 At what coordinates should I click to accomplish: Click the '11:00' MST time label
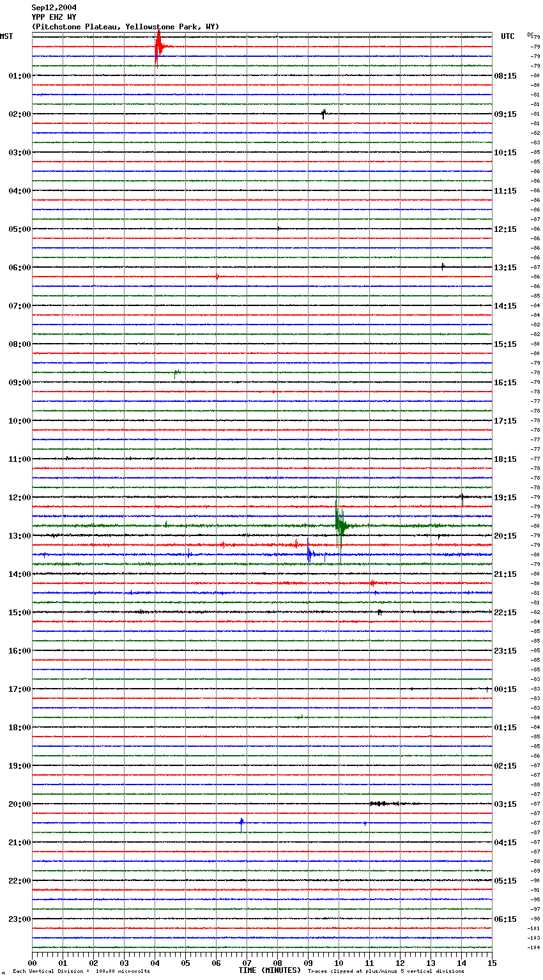point(20,459)
